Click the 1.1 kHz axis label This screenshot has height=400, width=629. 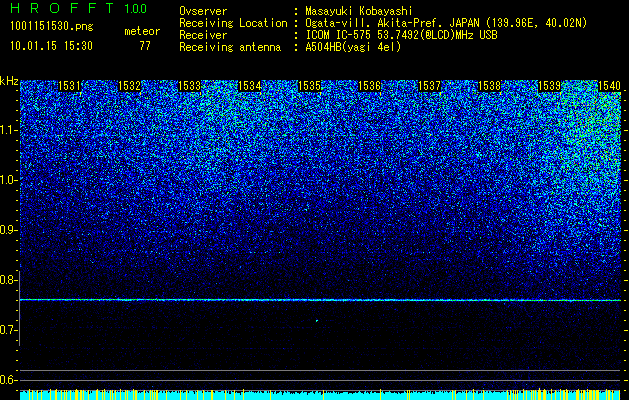(8, 130)
